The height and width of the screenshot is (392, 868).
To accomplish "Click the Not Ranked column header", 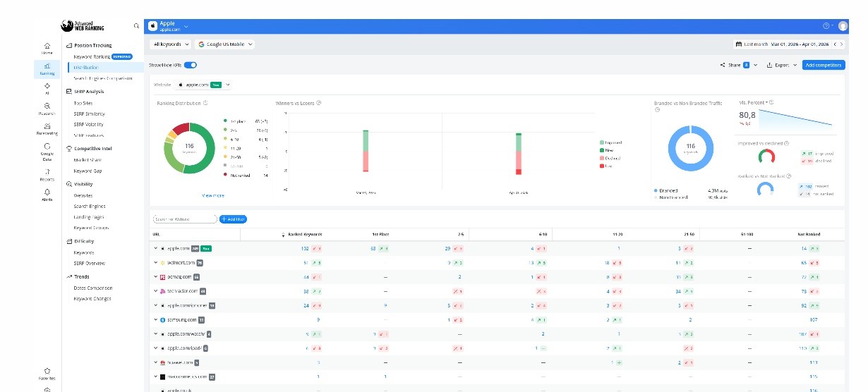I will point(809,234).
